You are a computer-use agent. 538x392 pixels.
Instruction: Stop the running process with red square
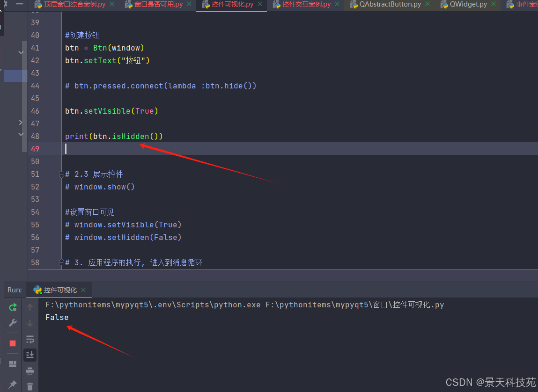point(13,343)
